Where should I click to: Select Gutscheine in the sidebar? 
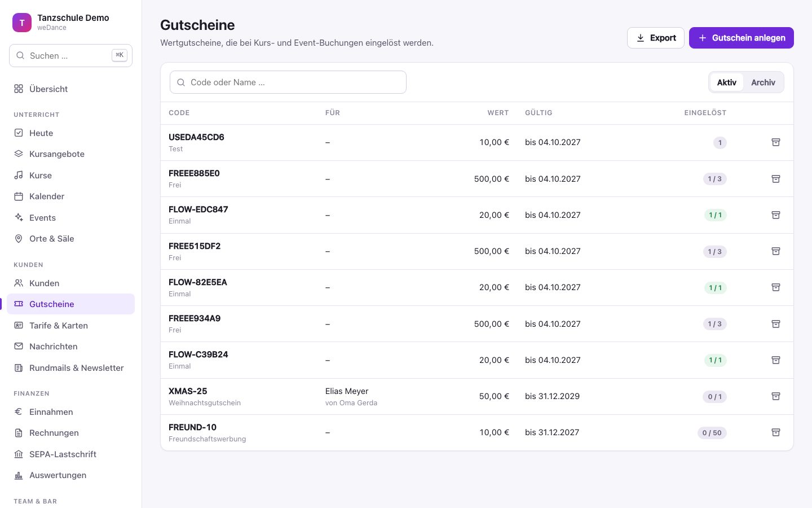click(70, 304)
